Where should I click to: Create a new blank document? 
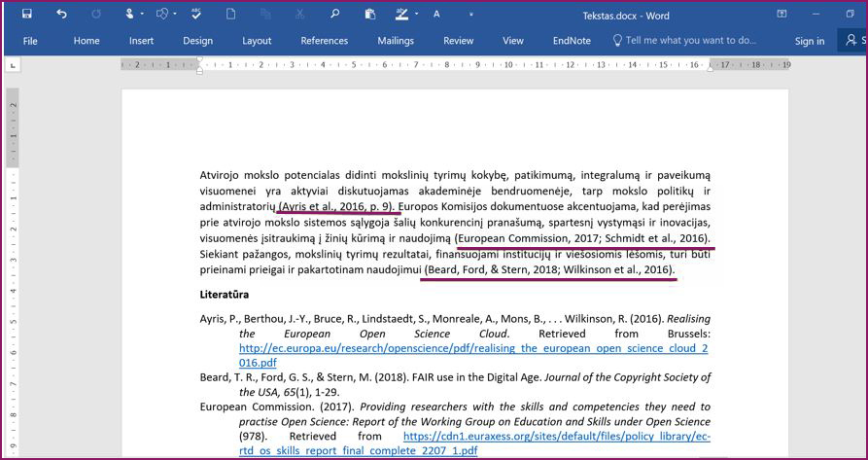230,14
